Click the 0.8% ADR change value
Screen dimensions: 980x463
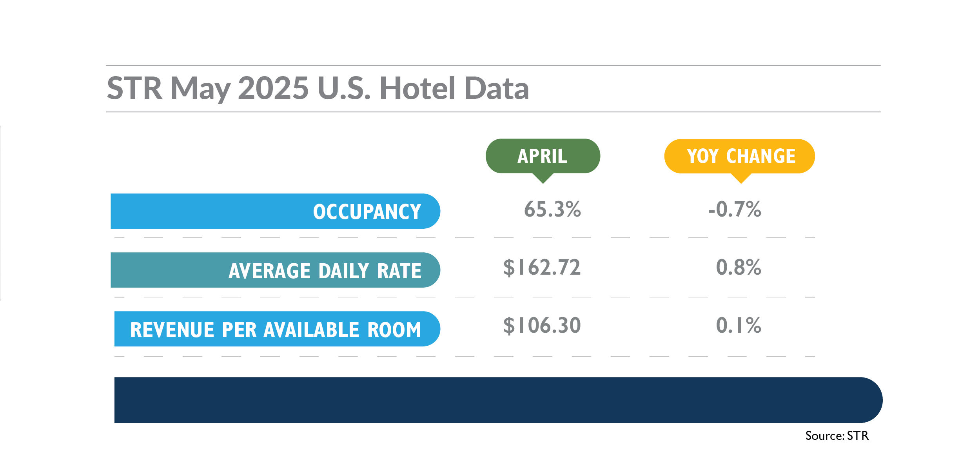[739, 268]
